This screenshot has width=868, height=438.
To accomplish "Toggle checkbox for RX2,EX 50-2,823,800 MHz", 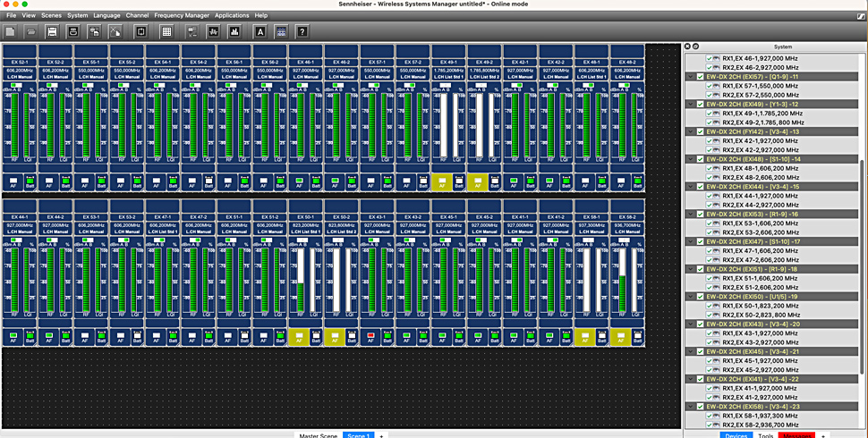I will [x=709, y=315].
